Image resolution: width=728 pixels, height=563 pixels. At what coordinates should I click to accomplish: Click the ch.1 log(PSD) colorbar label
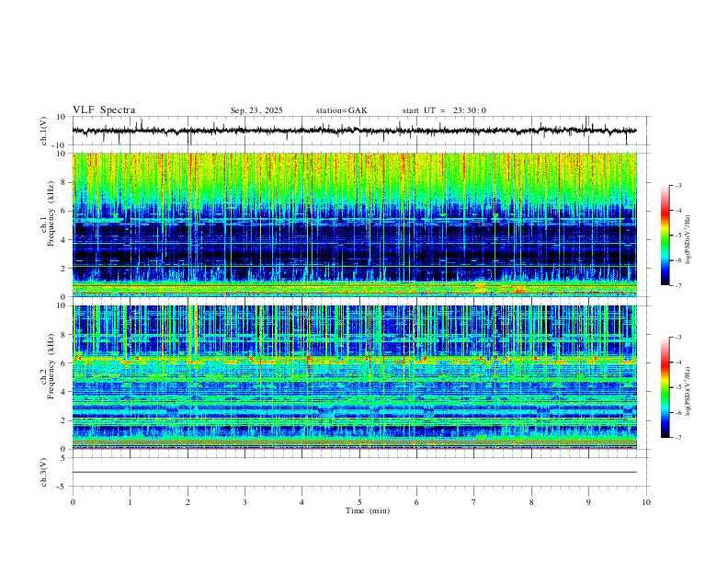click(688, 240)
